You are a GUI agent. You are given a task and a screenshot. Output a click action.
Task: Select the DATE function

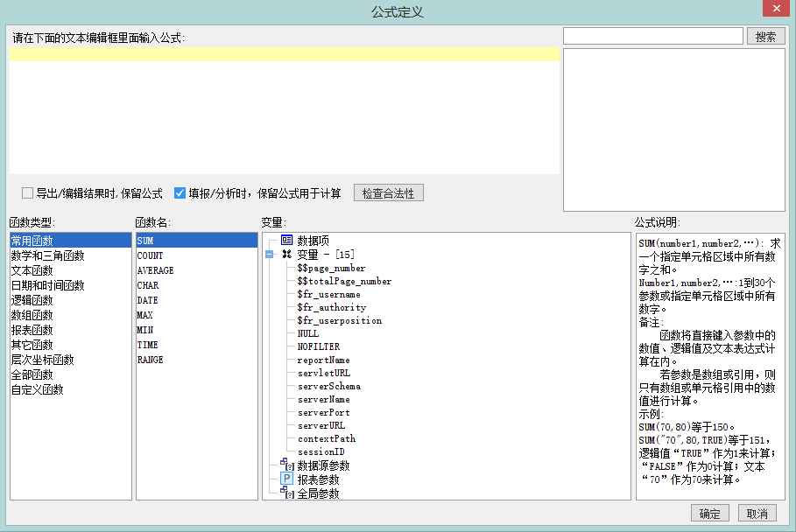point(197,300)
